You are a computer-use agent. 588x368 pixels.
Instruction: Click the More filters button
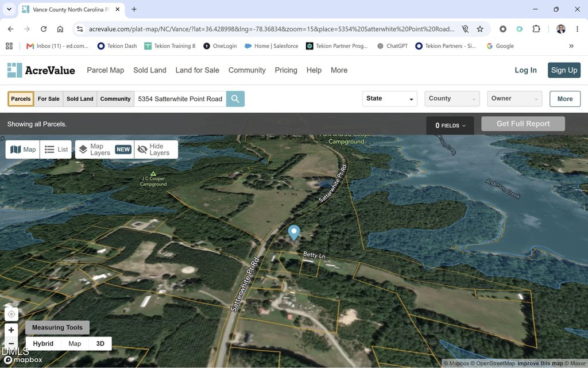click(565, 99)
